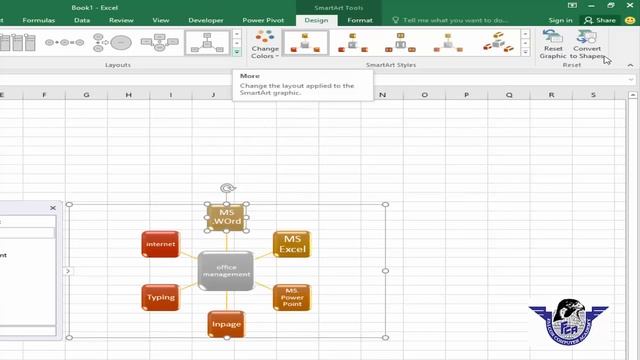Collapse the ribbon with the caret
Image resolution: width=640 pixels, height=360 pixels.
click(630, 65)
